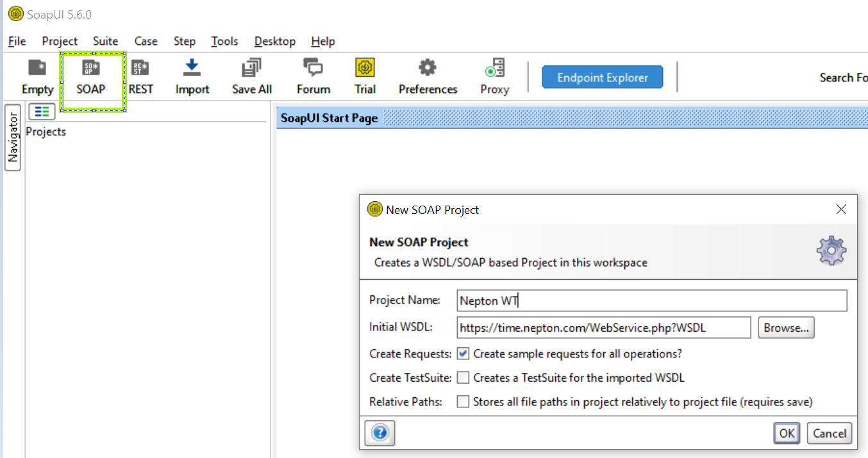Focus the Project Name field
Viewport: 868px width, 458px height.
(652, 300)
